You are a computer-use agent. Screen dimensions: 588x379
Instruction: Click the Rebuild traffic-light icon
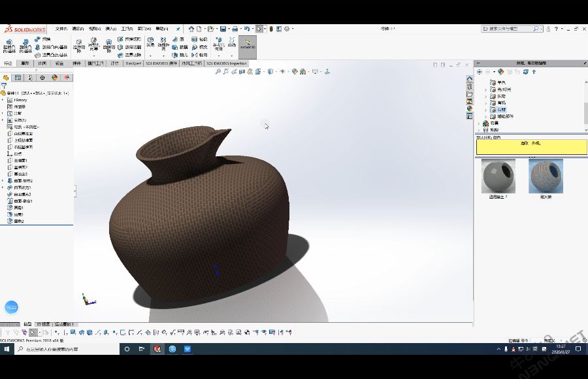coord(271,29)
